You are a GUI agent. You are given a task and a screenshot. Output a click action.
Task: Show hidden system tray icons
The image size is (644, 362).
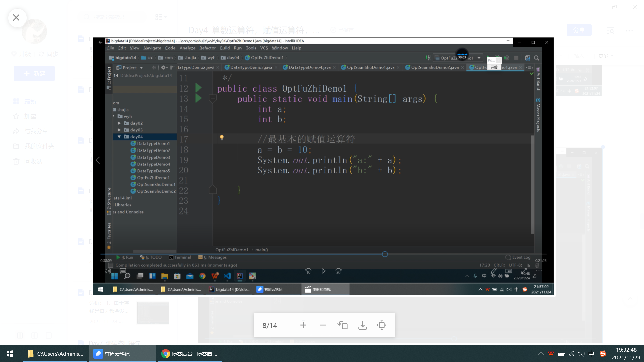tap(541, 354)
